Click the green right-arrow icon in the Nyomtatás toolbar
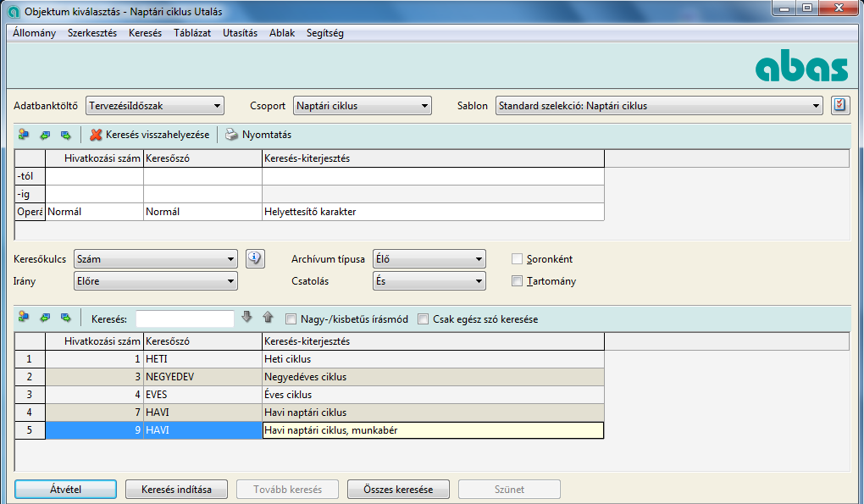Viewport: 864px width, 504px height. [65, 135]
